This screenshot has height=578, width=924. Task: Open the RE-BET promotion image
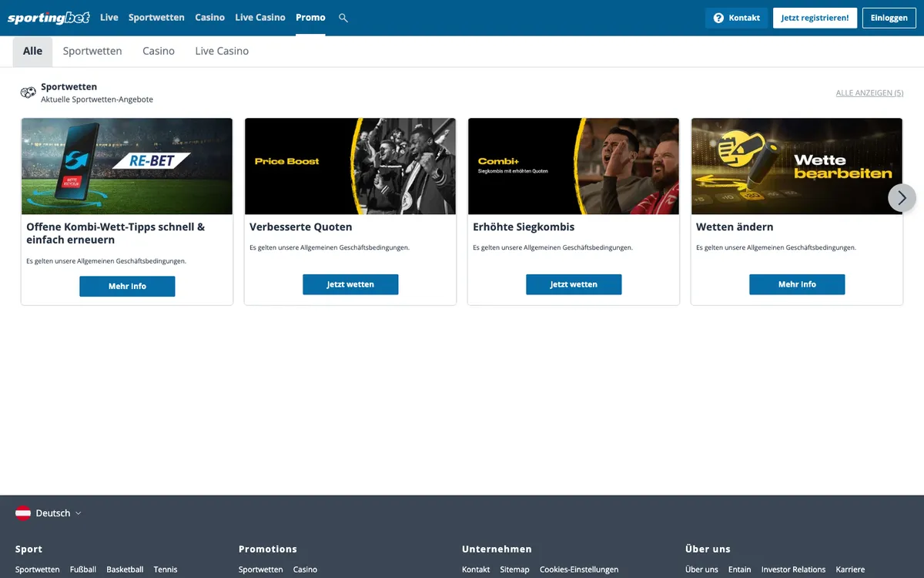pyautogui.click(x=127, y=166)
